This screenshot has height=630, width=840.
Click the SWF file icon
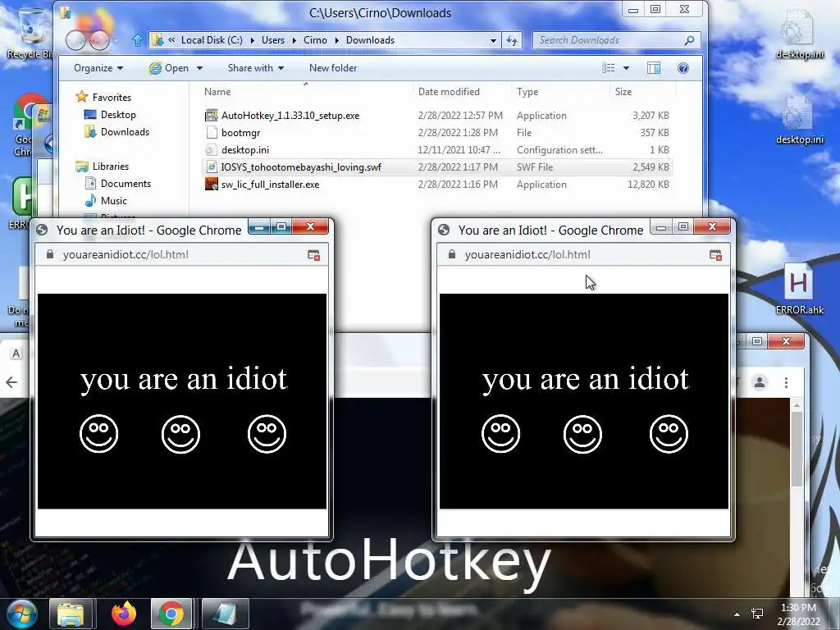pos(212,167)
